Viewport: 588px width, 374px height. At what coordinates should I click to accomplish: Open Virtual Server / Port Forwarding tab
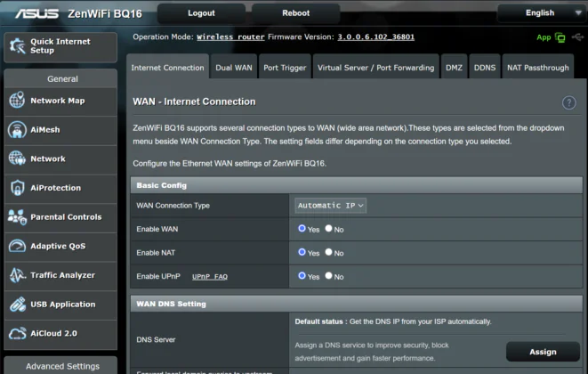pyautogui.click(x=375, y=68)
